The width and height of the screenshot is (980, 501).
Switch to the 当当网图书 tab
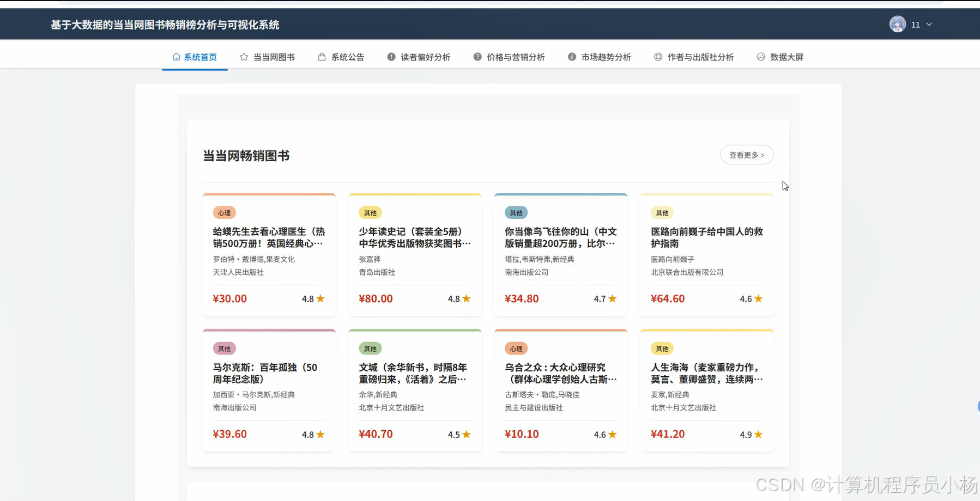267,57
